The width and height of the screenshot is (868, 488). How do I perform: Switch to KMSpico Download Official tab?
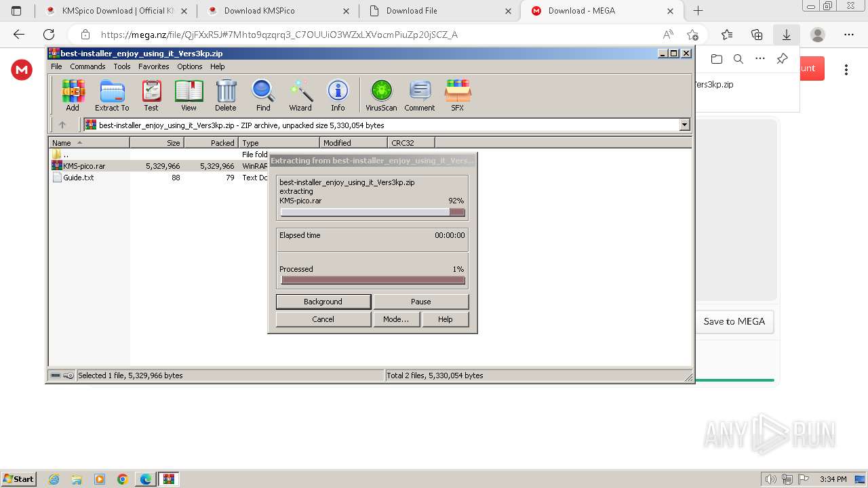(x=116, y=11)
